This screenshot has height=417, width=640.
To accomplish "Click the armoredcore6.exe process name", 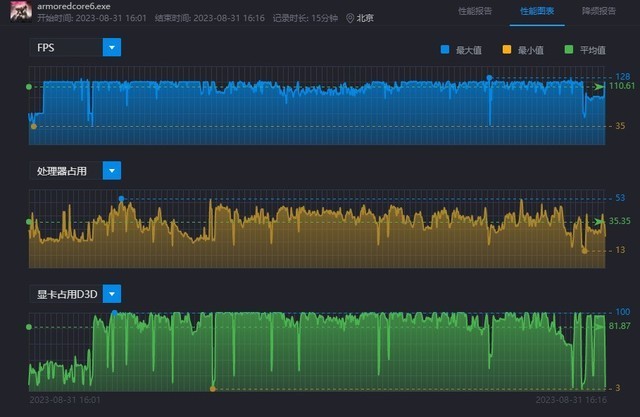I will [73, 6].
